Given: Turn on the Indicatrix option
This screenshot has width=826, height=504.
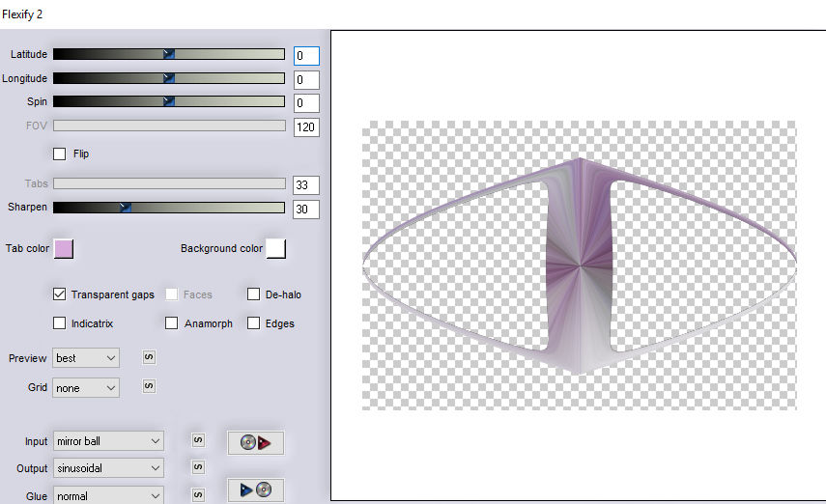Looking at the screenshot, I should pos(60,323).
